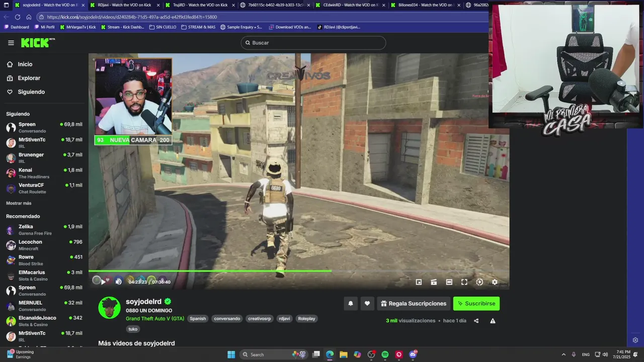
Task: Open playback speed control icon
Action: click(x=479, y=282)
